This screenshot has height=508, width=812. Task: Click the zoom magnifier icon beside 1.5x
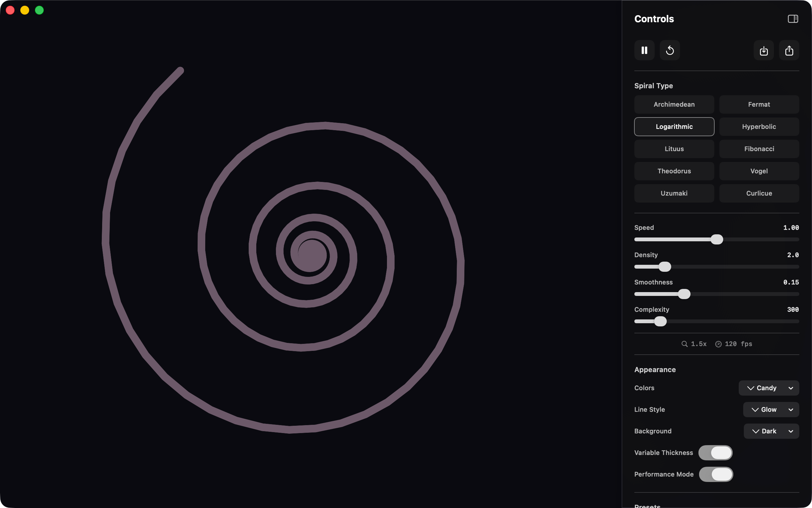coord(684,344)
